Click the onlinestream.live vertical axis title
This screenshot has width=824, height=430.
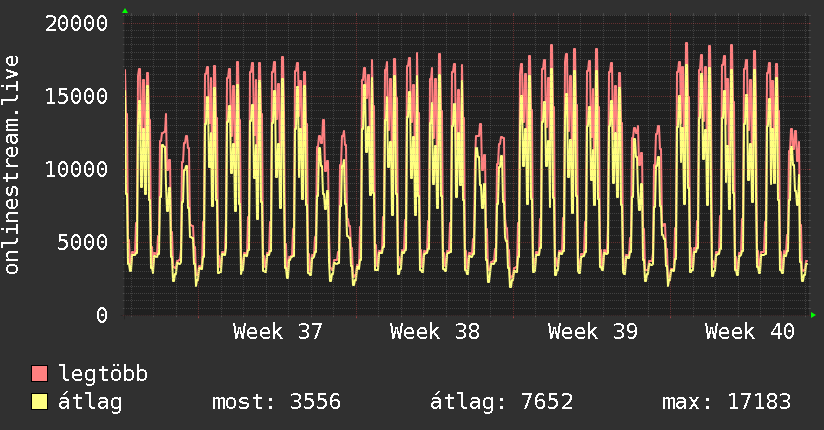[12, 165]
